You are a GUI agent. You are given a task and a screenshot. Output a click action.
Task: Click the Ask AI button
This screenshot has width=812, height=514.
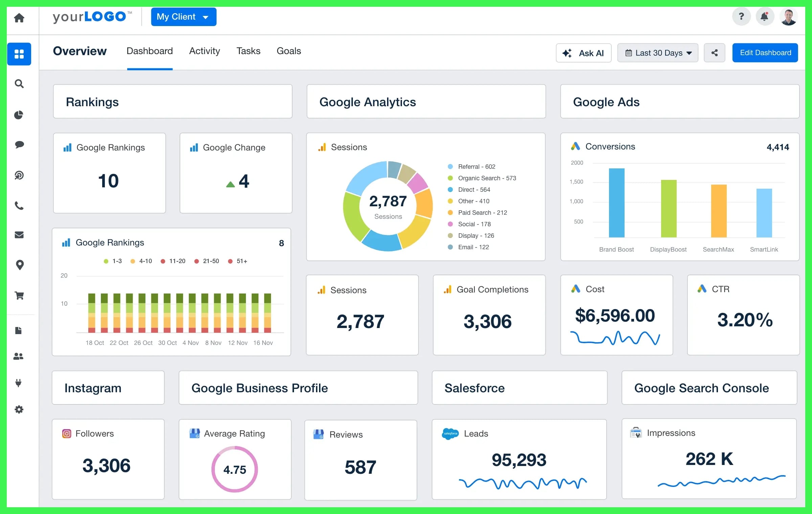[583, 53]
